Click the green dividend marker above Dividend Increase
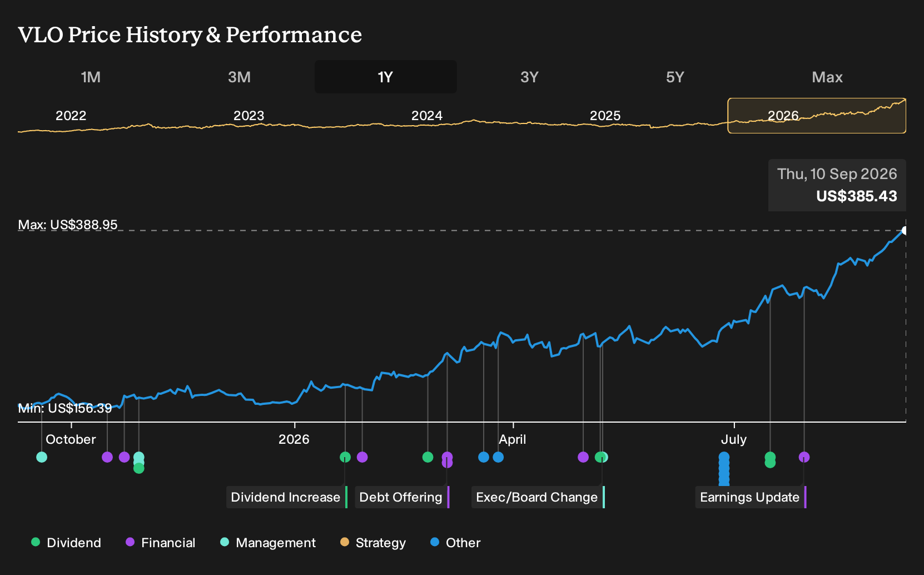The image size is (924, 575). (x=345, y=457)
